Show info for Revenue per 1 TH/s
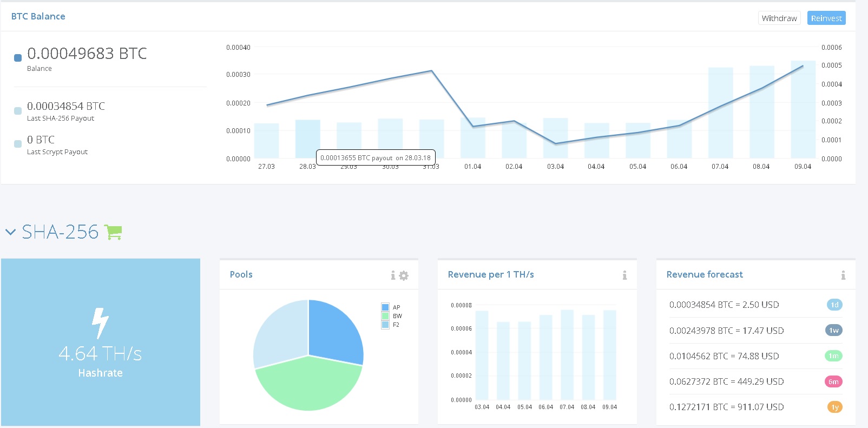 pos(624,275)
